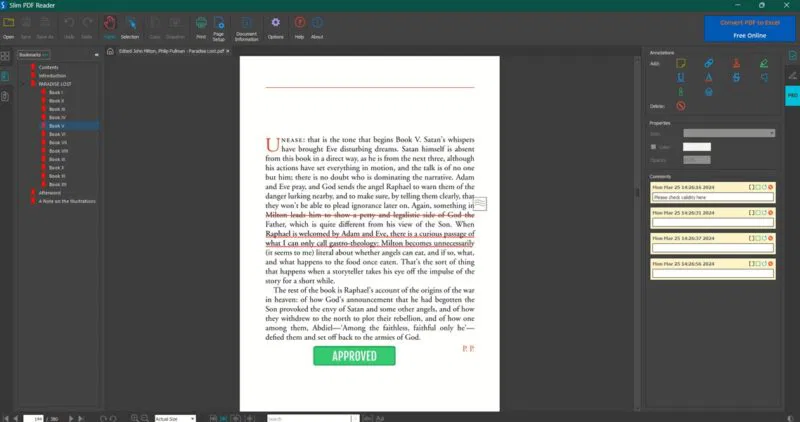Select the text color A annotation tool

[709, 78]
